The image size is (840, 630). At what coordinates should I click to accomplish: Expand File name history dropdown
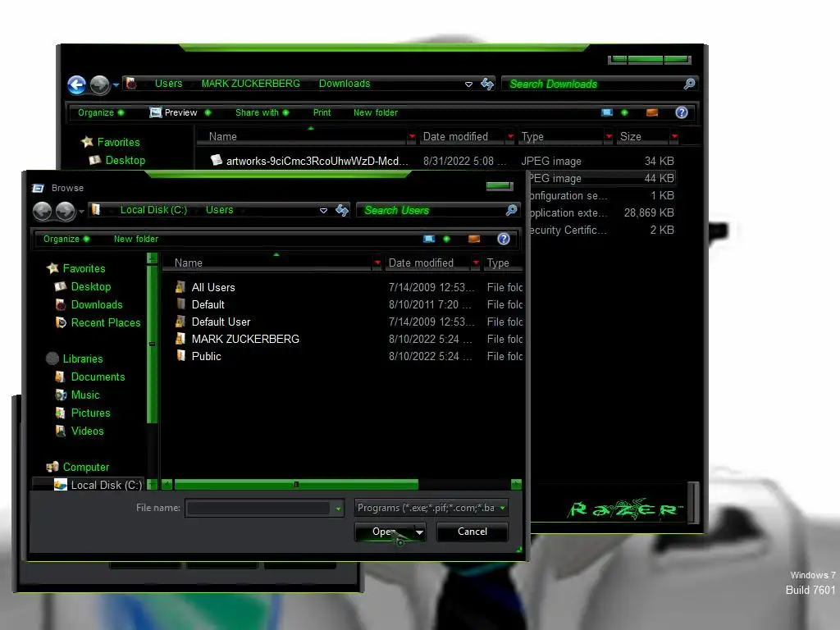point(339,508)
